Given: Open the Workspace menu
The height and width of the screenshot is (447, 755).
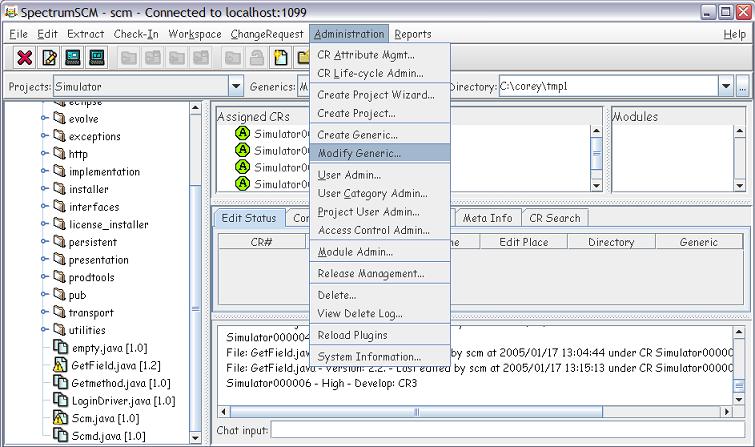Looking at the screenshot, I should click(195, 34).
